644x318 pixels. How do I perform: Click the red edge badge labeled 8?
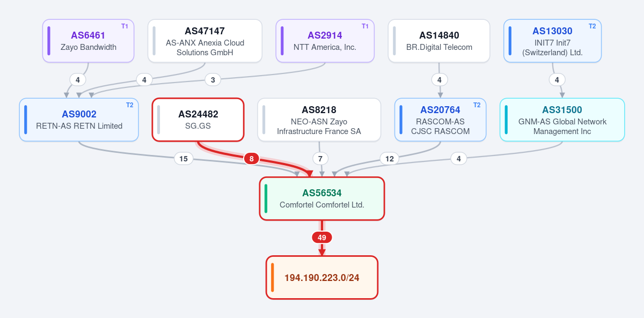pyautogui.click(x=252, y=158)
